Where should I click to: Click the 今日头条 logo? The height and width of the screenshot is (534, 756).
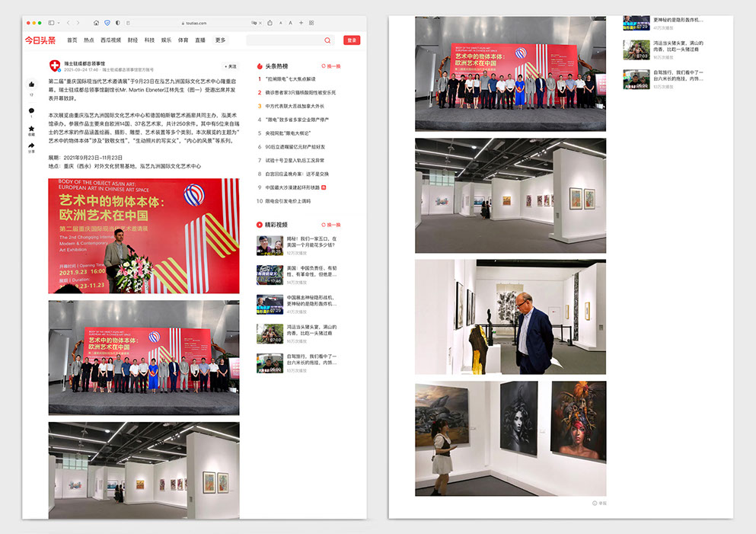(x=40, y=40)
